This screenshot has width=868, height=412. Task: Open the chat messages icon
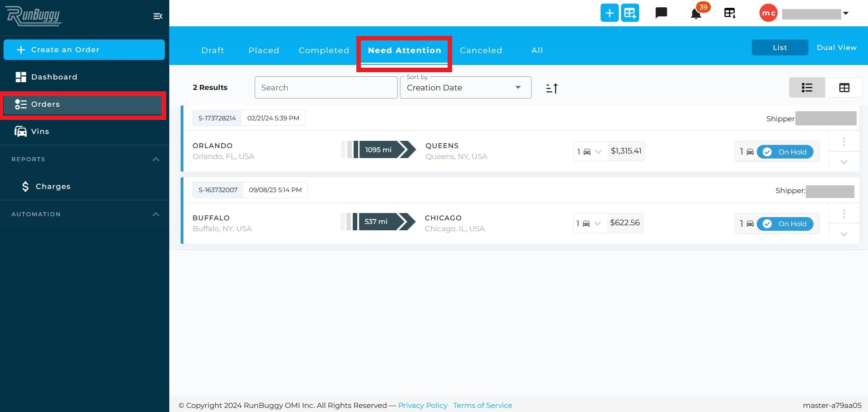661,13
